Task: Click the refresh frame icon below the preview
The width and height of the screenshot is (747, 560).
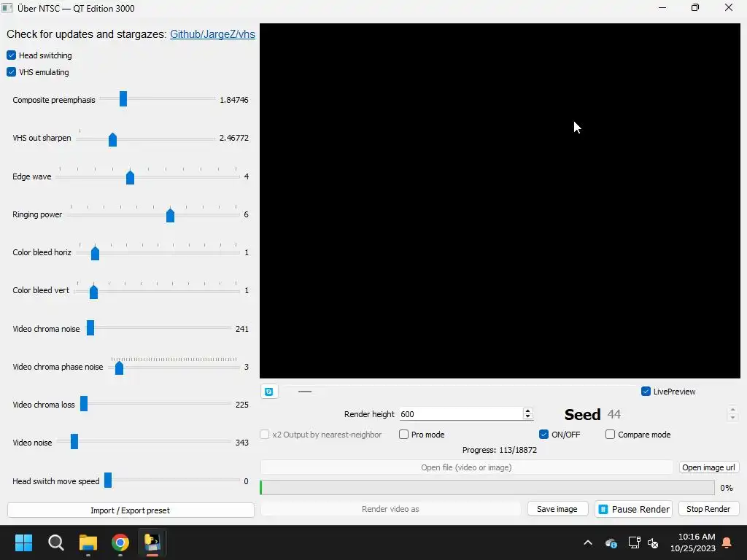Action: point(269,392)
